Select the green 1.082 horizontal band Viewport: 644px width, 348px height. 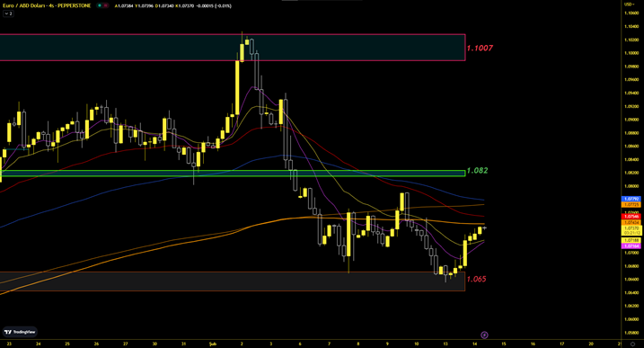pos(233,174)
